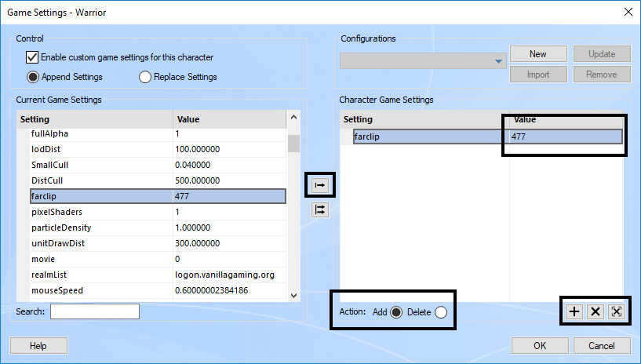Select the Delete action radio button
The height and width of the screenshot is (364, 641).
pyautogui.click(x=441, y=312)
